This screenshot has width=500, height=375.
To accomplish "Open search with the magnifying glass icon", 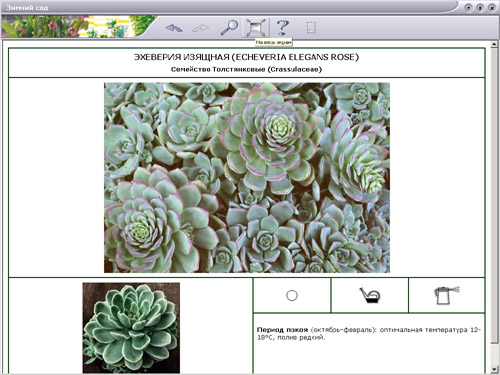I will (229, 27).
